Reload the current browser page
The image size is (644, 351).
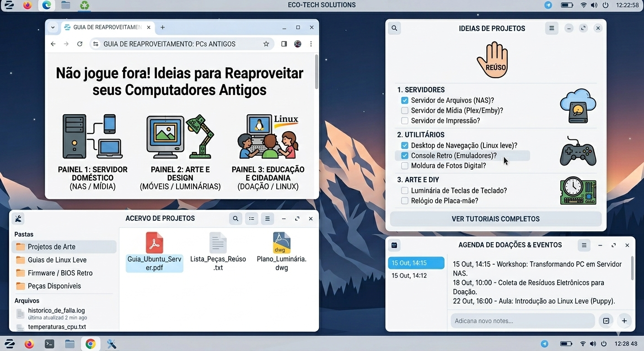pyautogui.click(x=80, y=44)
